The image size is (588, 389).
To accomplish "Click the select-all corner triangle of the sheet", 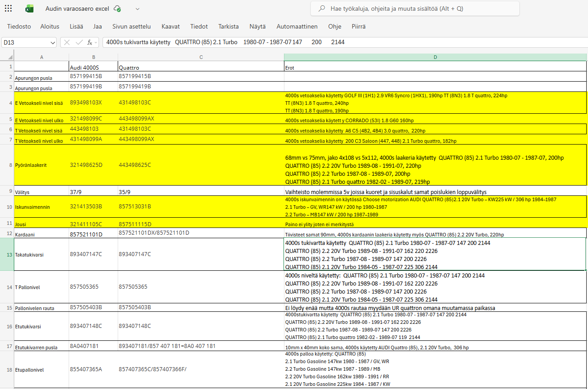I will (11, 57).
